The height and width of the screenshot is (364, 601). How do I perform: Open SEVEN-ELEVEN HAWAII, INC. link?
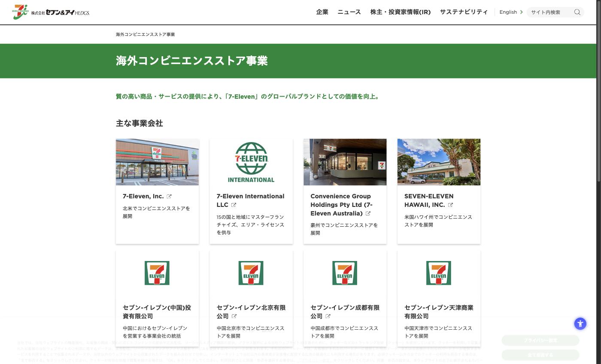(x=429, y=200)
